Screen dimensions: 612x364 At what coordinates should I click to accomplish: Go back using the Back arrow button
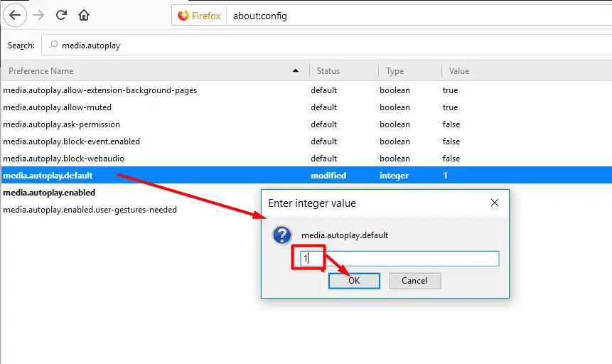(15, 15)
